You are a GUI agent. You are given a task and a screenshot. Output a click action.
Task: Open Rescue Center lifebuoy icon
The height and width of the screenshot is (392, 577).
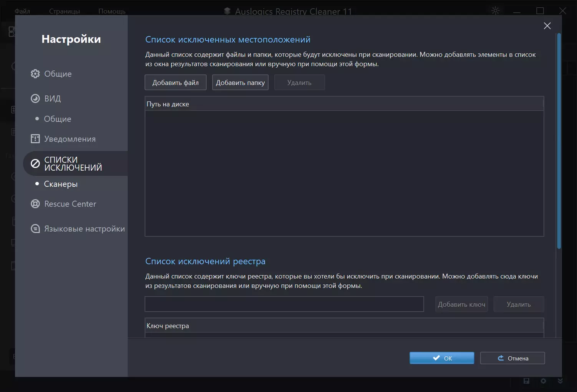[x=35, y=204]
